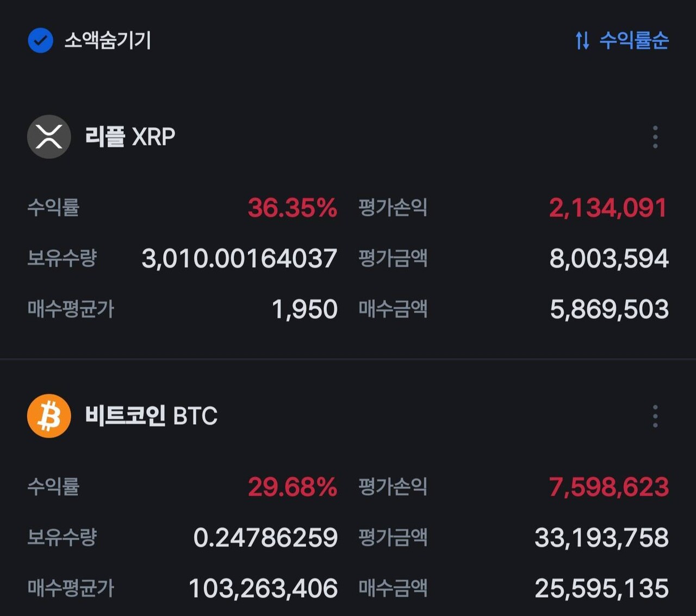Select the 비트코인 BTC asset name
The height and width of the screenshot is (616, 696).
pyautogui.click(x=151, y=416)
